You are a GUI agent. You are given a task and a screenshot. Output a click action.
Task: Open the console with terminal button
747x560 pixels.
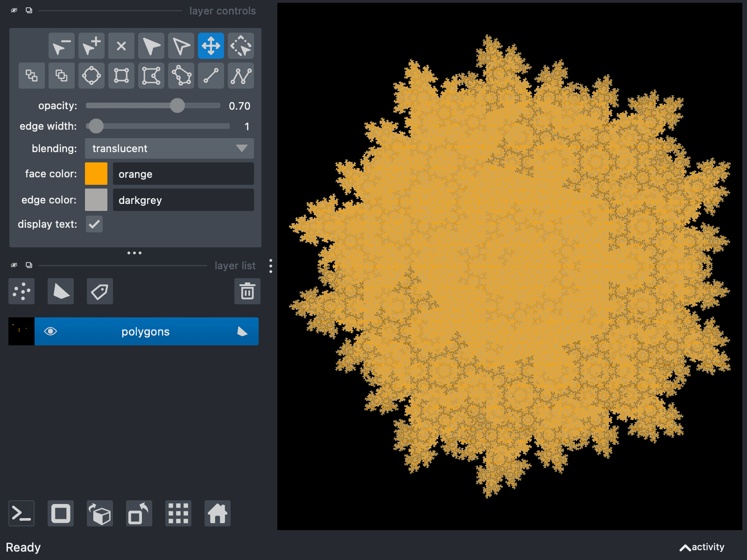click(21, 513)
